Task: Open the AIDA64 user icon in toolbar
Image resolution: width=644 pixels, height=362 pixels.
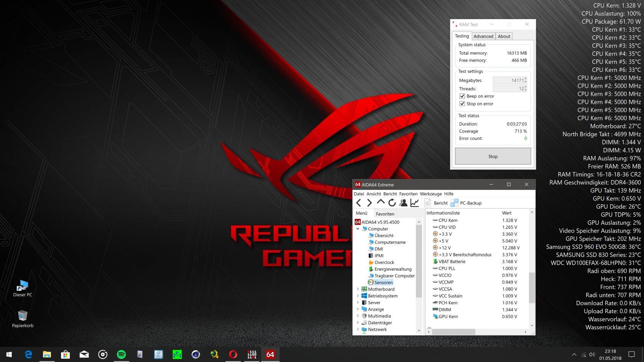Action: (403, 203)
